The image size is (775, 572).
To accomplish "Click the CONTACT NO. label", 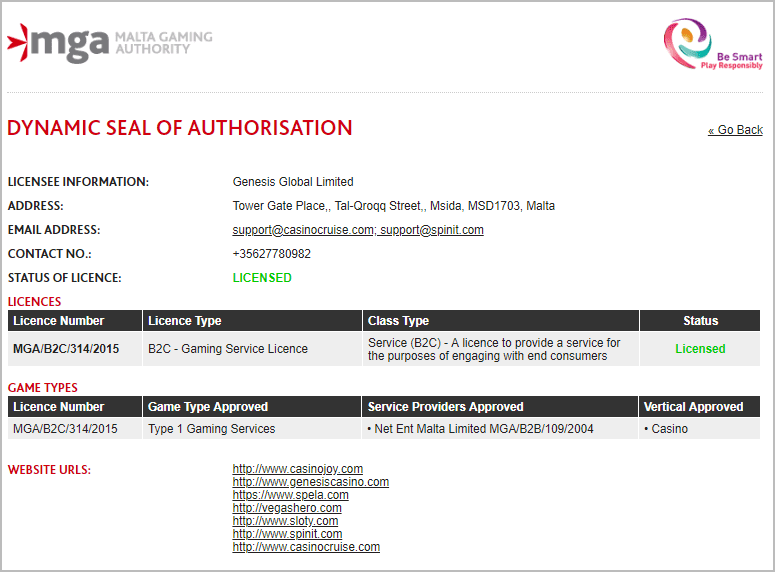I will pos(49,254).
